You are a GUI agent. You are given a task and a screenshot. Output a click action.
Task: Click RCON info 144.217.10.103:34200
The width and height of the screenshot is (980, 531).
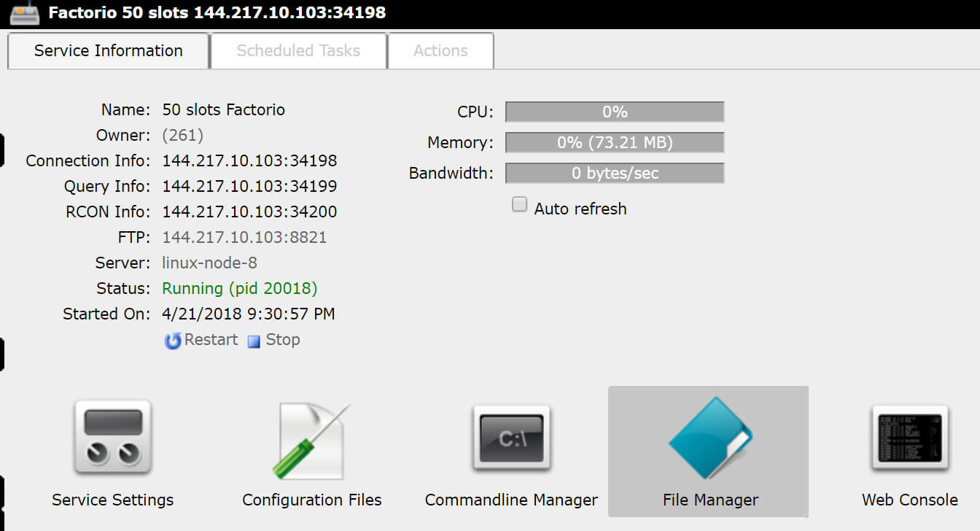(x=249, y=212)
